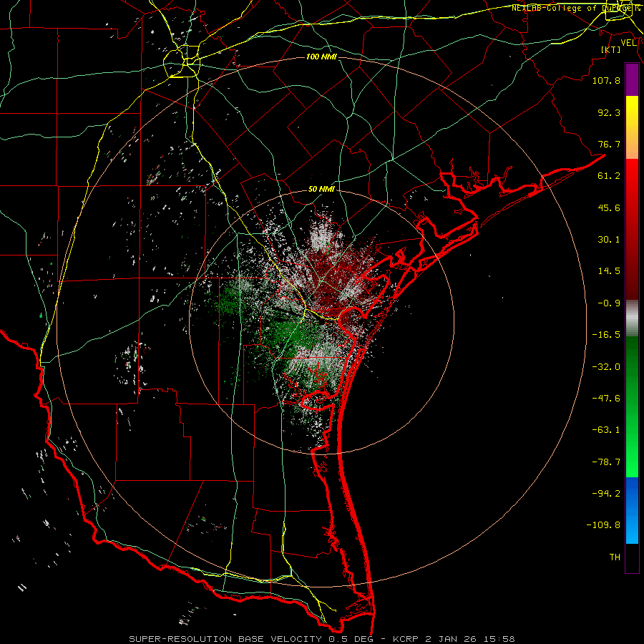Click the -16.5 value on velocity scale
This screenshot has height=644, width=644.
tap(606, 335)
